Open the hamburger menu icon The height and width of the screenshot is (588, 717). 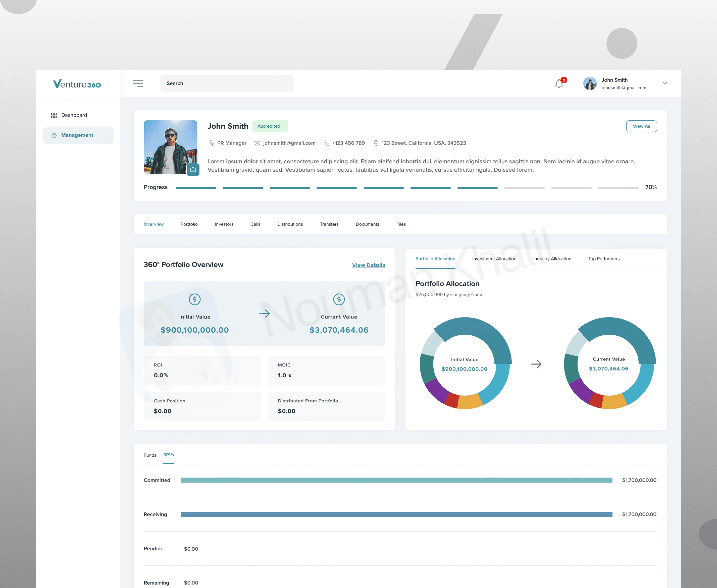point(138,83)
